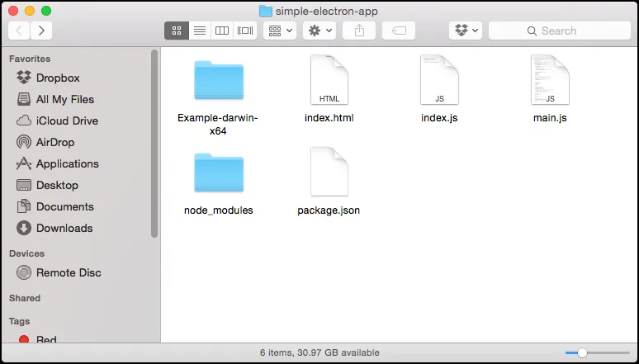The image size is (639, 364).
Task: Open the Dropbox toolbar dropdown
Action: click(466, 31)
